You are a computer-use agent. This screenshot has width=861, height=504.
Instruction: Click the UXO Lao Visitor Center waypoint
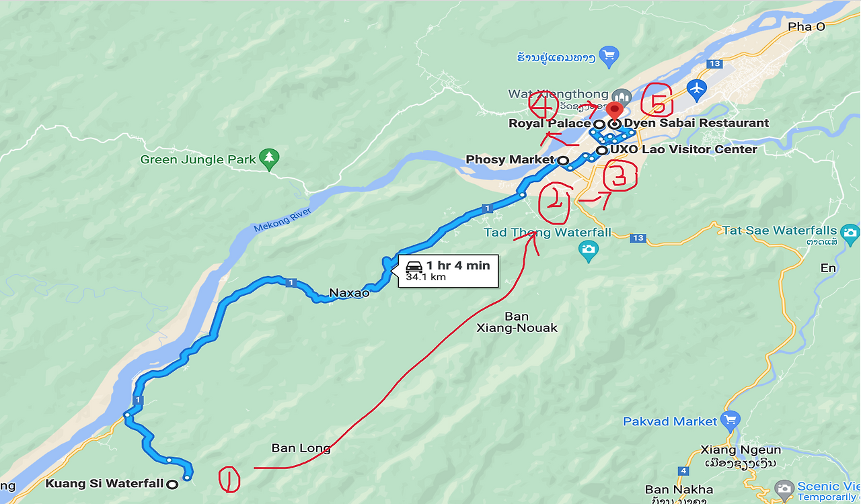click(x=601, y=150)
